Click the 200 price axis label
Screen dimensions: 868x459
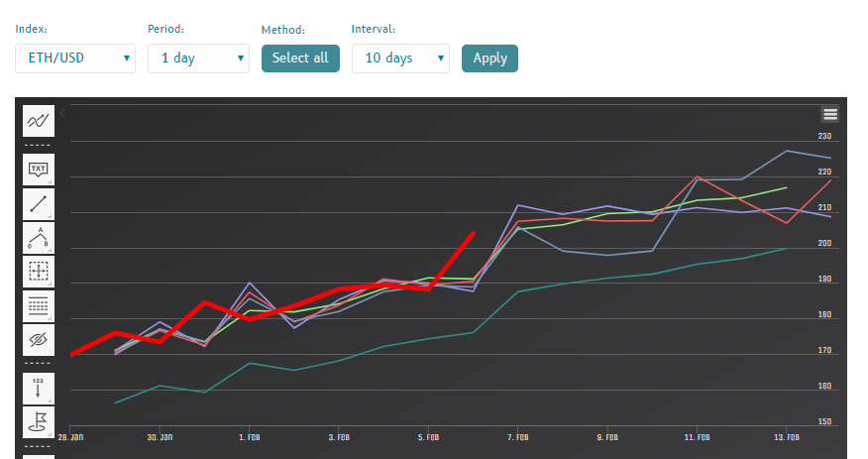[x=824, y=243]
